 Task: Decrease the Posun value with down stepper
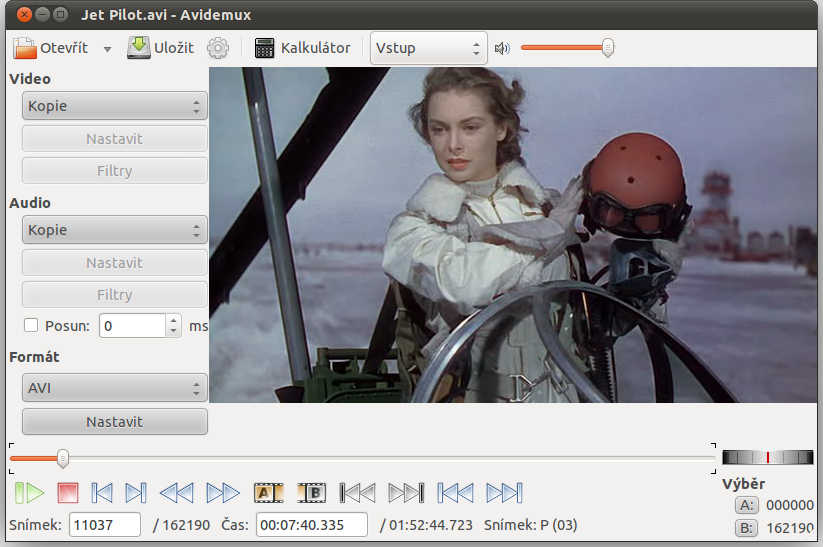tap(174, 332)
